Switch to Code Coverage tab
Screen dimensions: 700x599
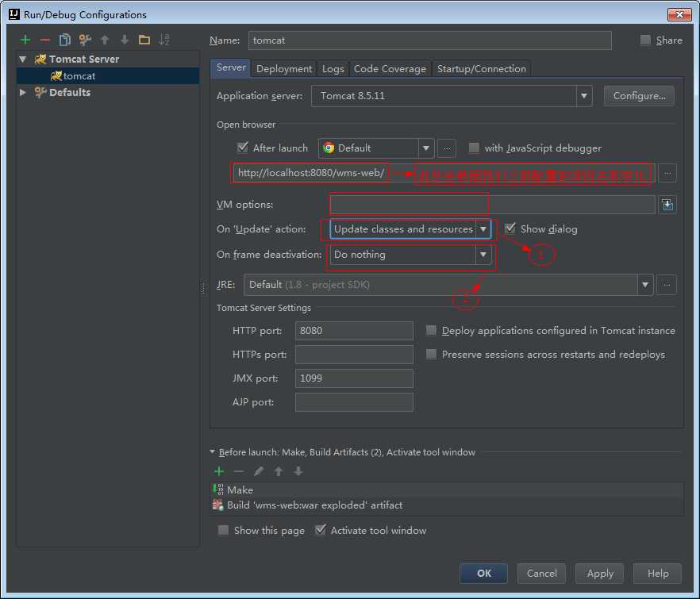[x=390, y=69]
